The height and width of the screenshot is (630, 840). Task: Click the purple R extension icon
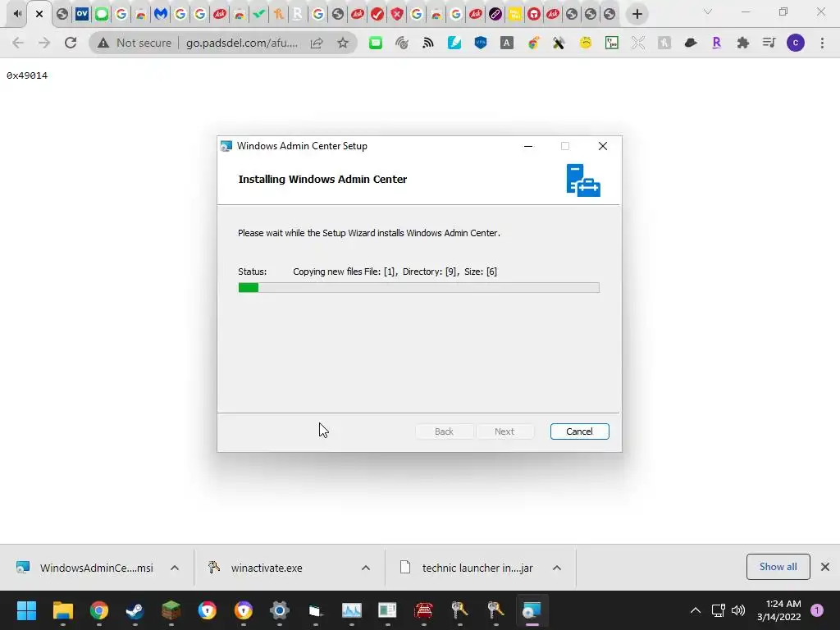[716, 43]
